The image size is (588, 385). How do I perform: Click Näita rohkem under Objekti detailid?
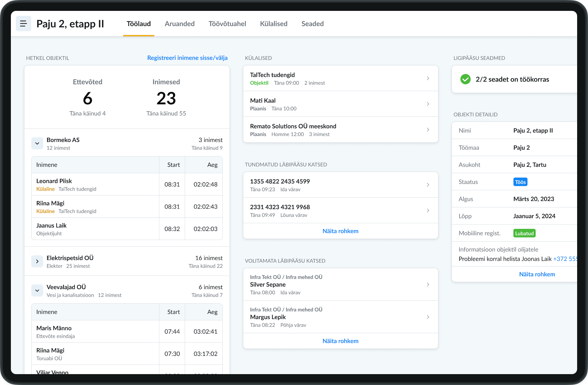[537, 274]
